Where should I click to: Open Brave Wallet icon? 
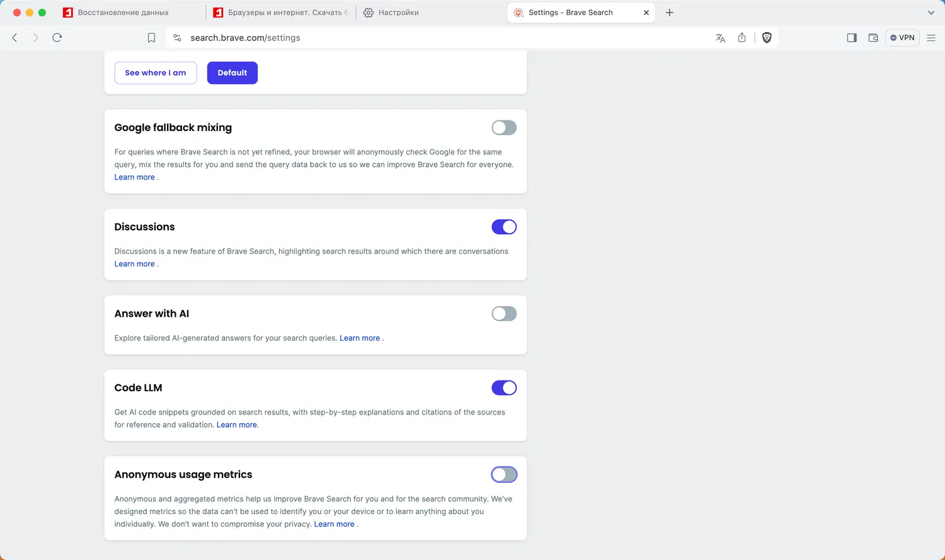[873, 38]
